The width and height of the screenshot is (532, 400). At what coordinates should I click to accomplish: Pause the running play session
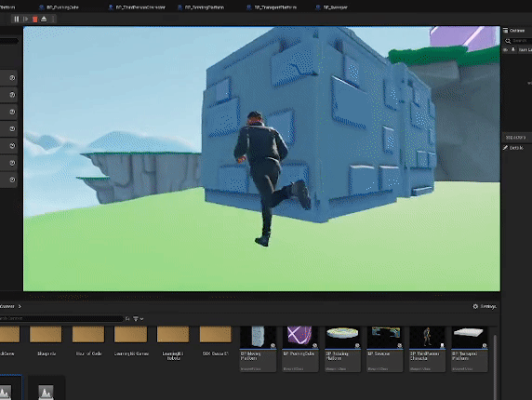pos(17,19)
